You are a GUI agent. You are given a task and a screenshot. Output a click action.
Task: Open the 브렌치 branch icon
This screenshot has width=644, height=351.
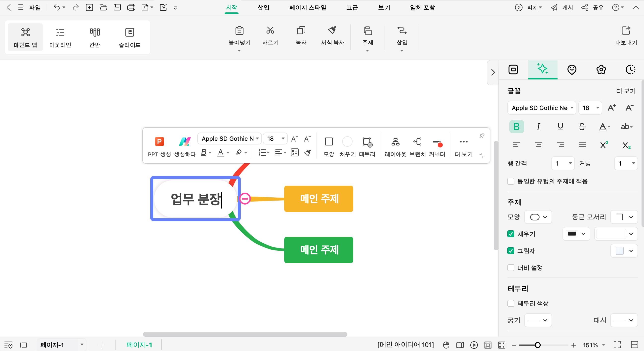(417, 142)
